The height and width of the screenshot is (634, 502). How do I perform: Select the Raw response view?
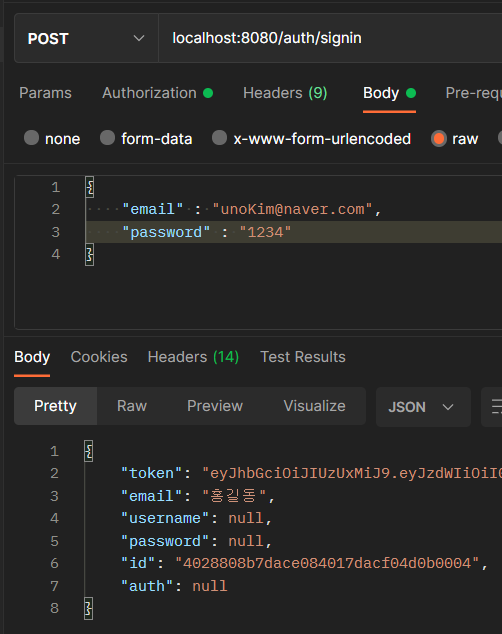[x=132, y=406]
